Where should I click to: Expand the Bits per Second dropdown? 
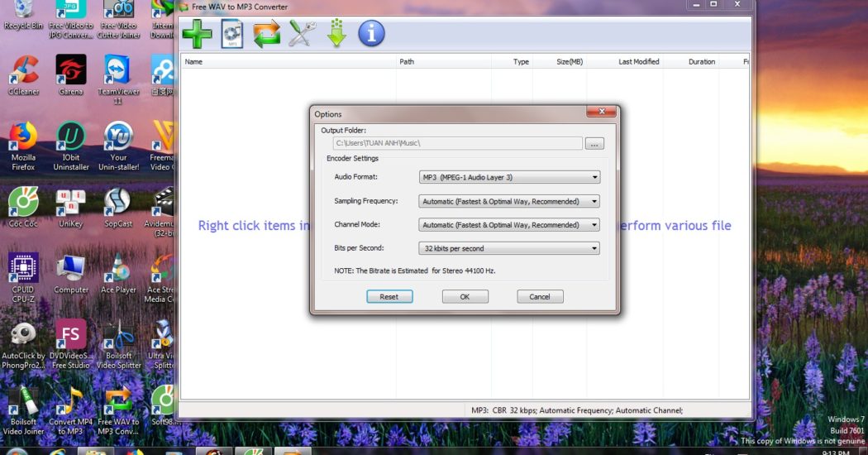(509, 248)
